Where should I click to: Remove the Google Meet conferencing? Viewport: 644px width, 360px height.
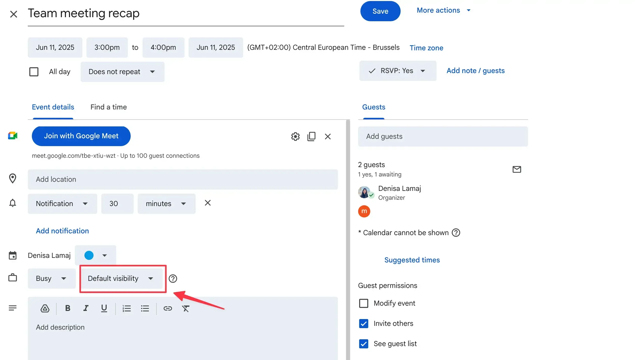coord(328,137)
